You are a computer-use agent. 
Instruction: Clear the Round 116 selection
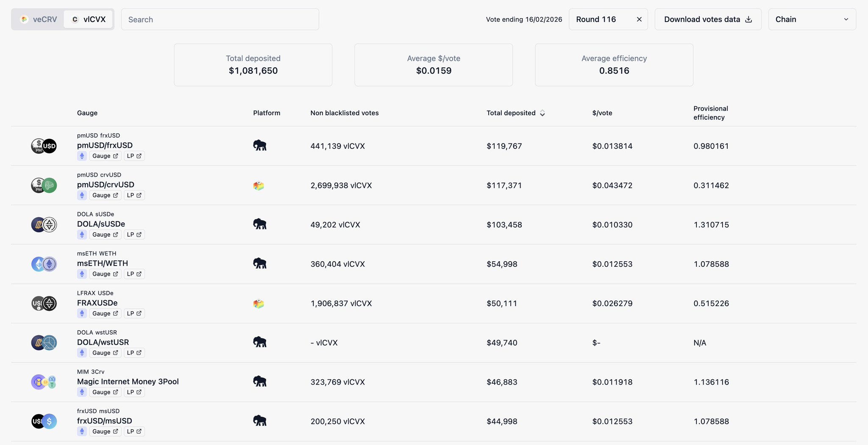[639, 19]
